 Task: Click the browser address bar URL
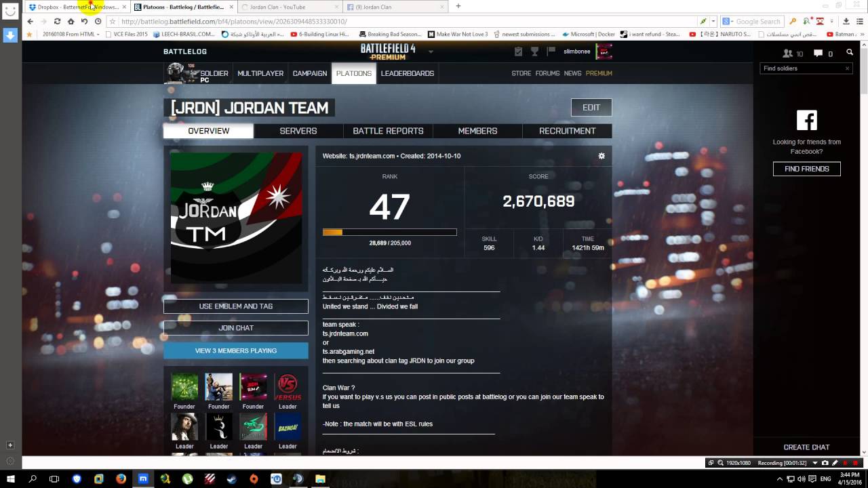tap(234, 22)
